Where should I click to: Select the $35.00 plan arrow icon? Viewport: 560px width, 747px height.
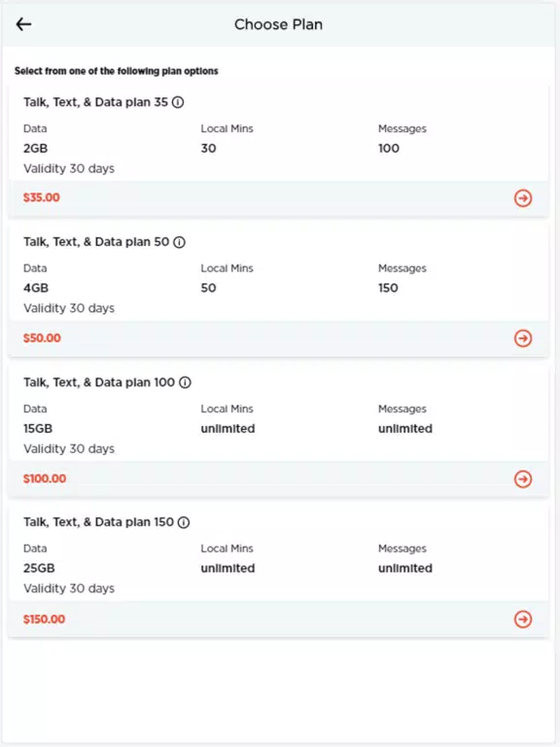tap(523, 198)
